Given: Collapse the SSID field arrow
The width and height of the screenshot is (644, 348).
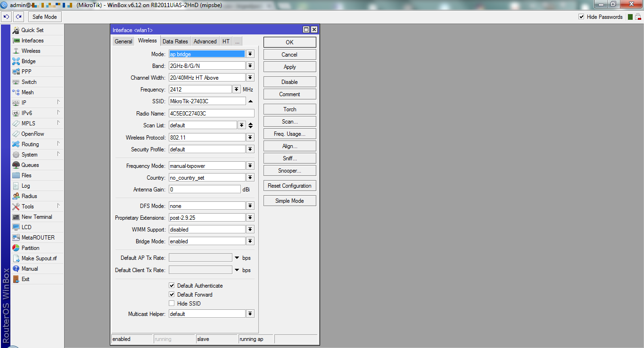Looking at the screenshot, I should tap(250, 101).
